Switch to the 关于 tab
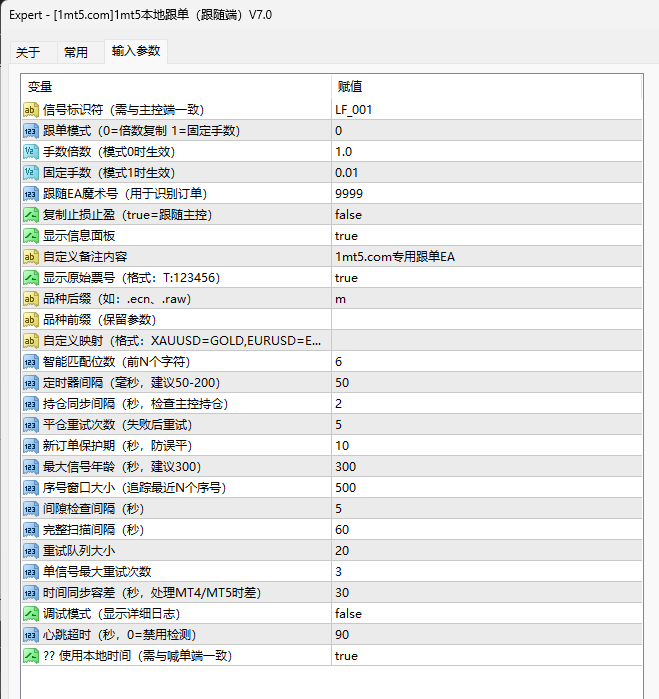This screenshot has width=659, height=699. click(x=28, y=52)
